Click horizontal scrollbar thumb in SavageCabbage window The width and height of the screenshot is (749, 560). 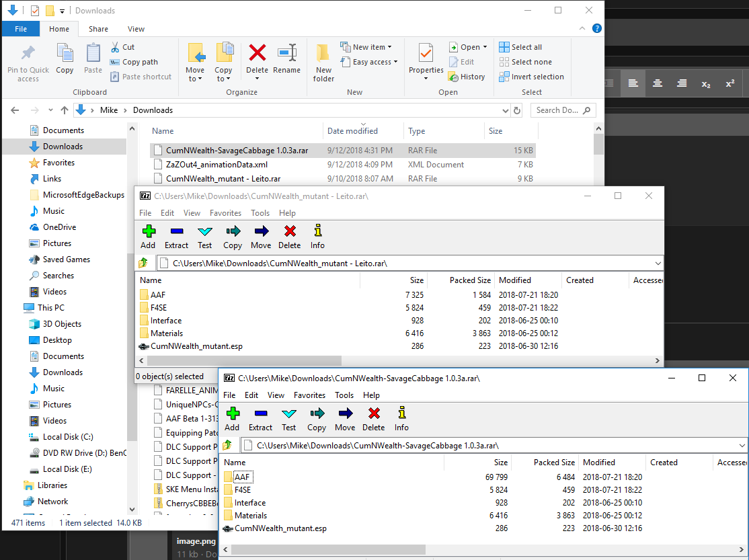tap(327, 550)
